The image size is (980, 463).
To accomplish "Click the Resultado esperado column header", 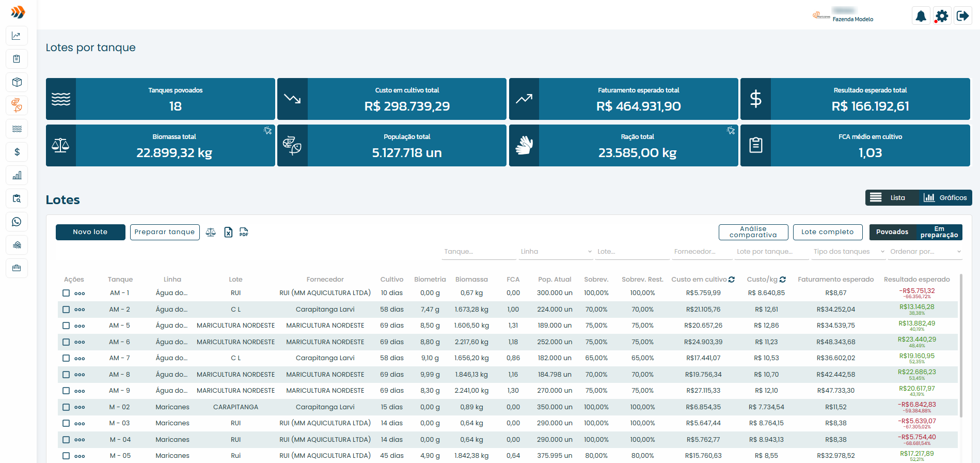I will pyautogui.click(x=917, y=280).
